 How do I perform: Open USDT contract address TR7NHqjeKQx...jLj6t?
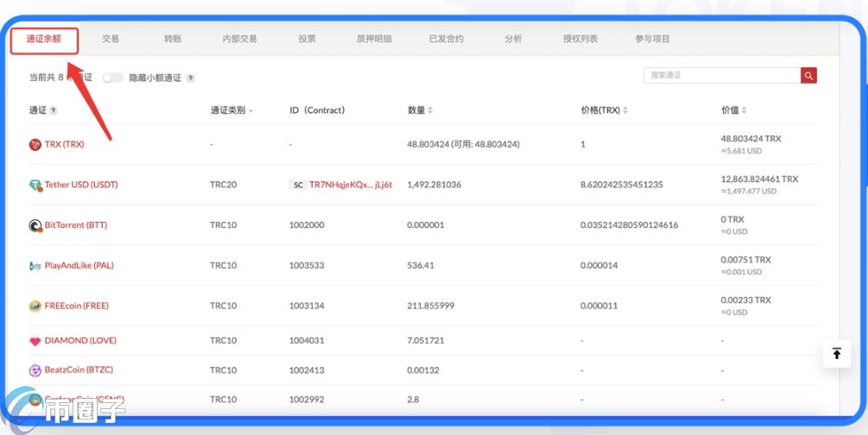351,185
